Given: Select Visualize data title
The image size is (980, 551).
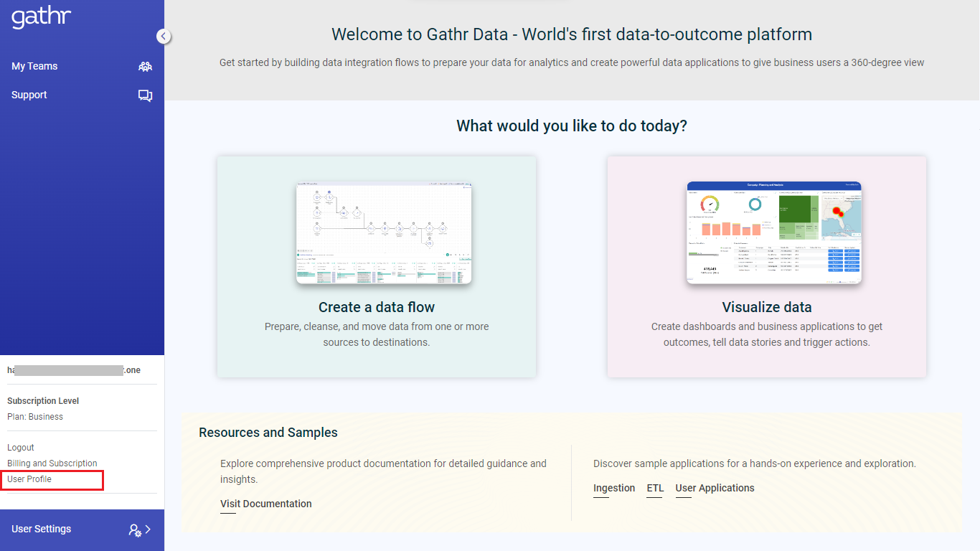Looking at the screenshot, I should (x=767, y=307).
